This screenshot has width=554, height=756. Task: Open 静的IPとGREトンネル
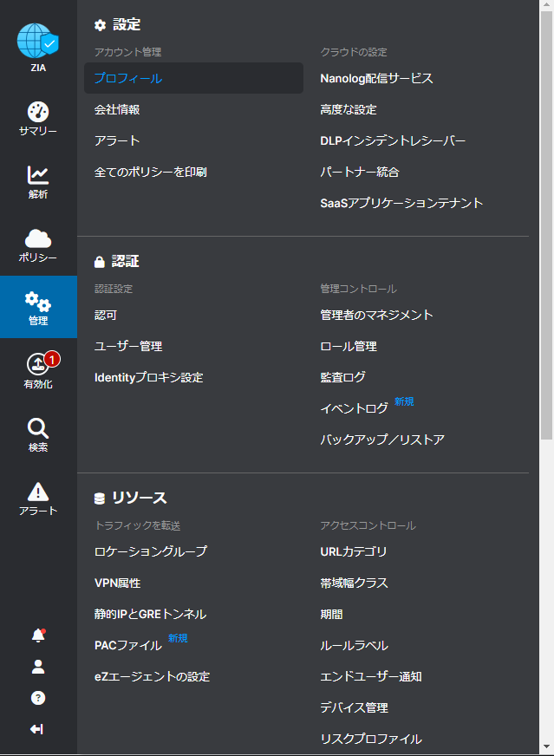pyautogui.click(x=151, y=614)
